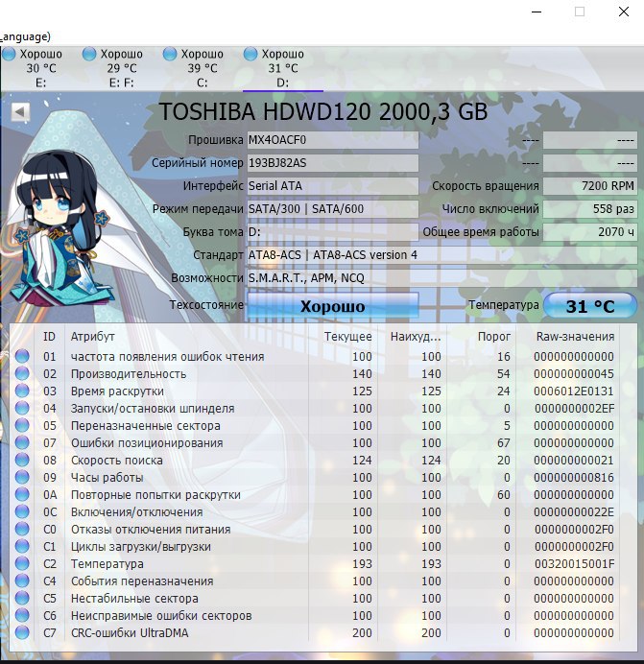Image resolution: width=644 pixels, height=664 pixels.
Task: Open the Language menu
Action: point(25,36)
